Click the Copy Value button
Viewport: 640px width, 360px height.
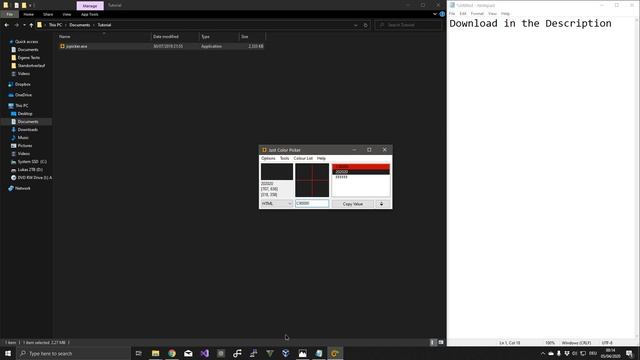[353, 204]
